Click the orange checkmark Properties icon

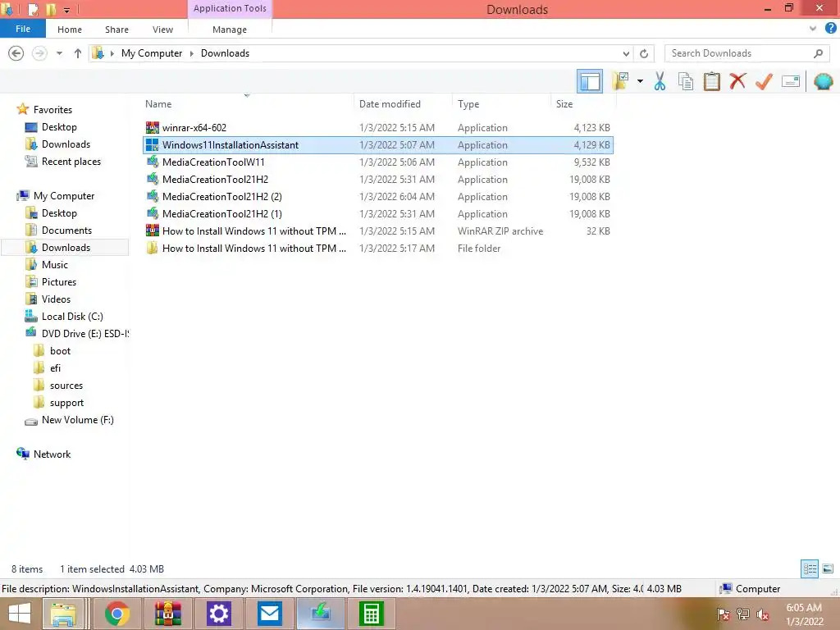pos(764,81)
